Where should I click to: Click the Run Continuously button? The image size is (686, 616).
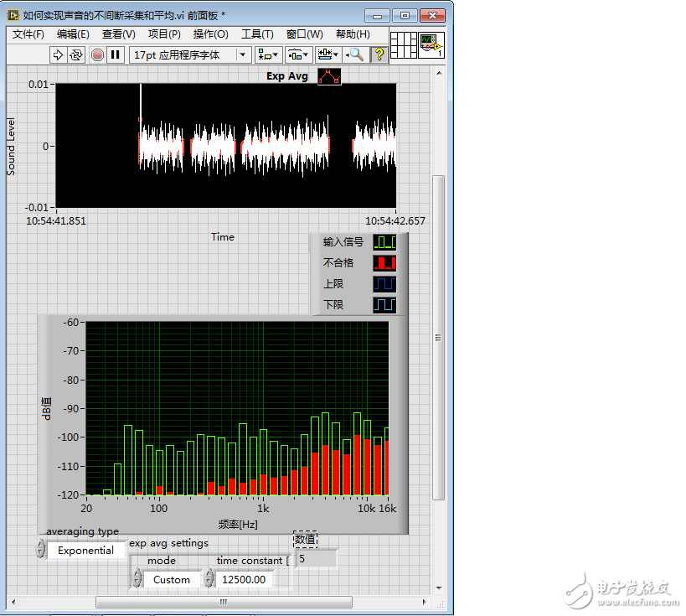click(x=76, y=54)
